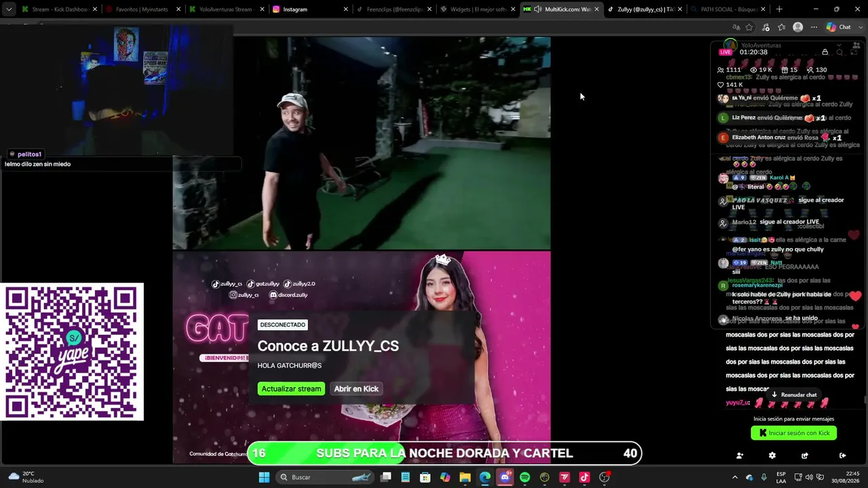Switch to the Instagram tab
The width and height of the screenshot is (868, 488).
310,9
